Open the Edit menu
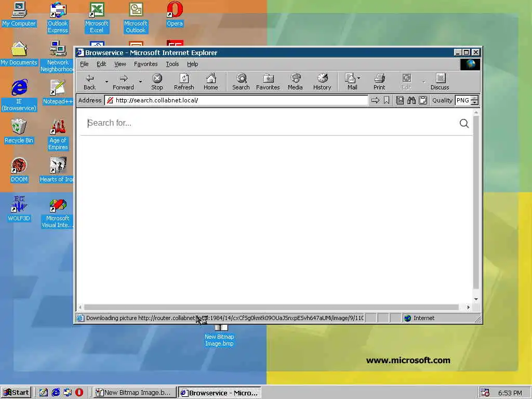The height and width of the screenshot is (399, 532). coord(101,64)
